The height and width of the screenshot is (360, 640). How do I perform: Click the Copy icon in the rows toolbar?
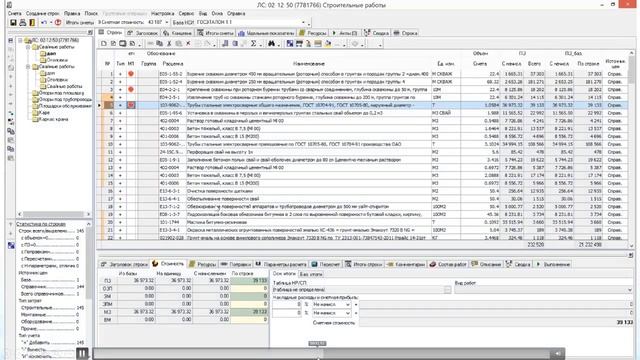tap(160, 43)
